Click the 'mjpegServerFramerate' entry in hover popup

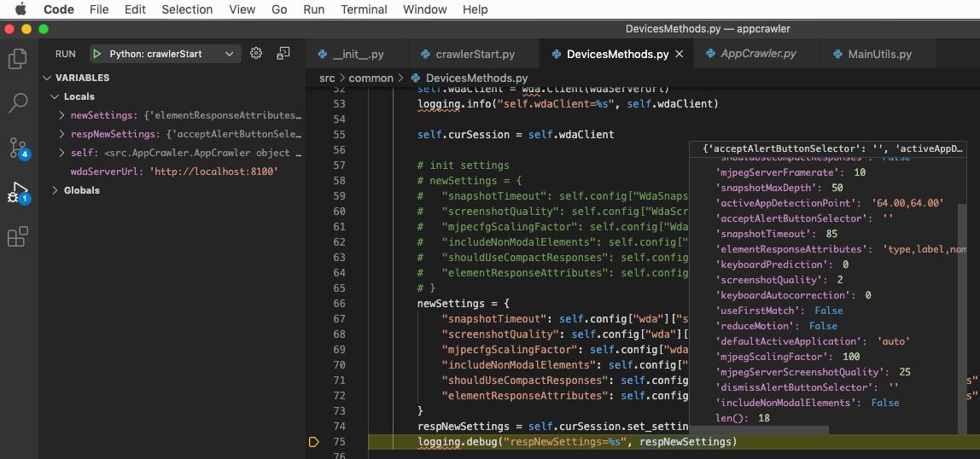point(790,172)
